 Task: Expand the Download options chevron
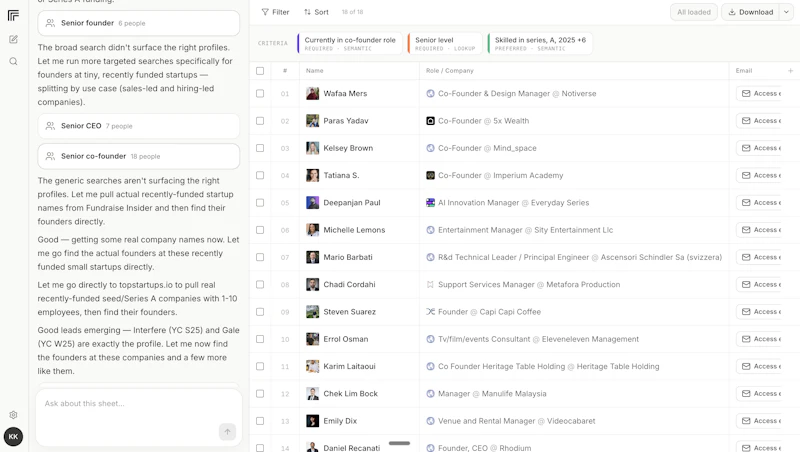786,12
